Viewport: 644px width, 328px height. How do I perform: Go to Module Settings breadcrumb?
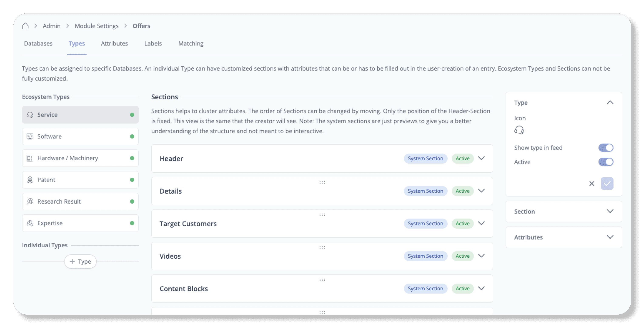(x=97, y=26)
